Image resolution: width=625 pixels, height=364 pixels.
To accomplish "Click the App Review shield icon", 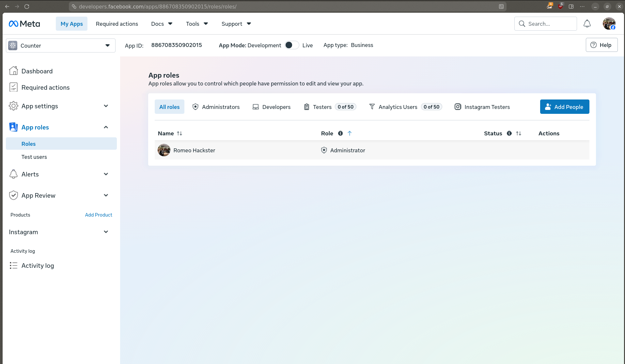I will tap(13, 195).
